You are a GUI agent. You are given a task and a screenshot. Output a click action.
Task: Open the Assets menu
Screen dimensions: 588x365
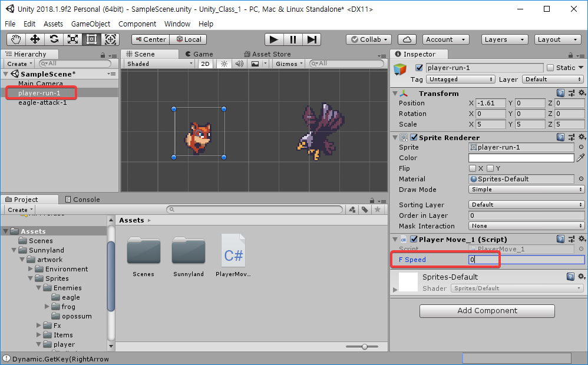click(x=53, y=24)
